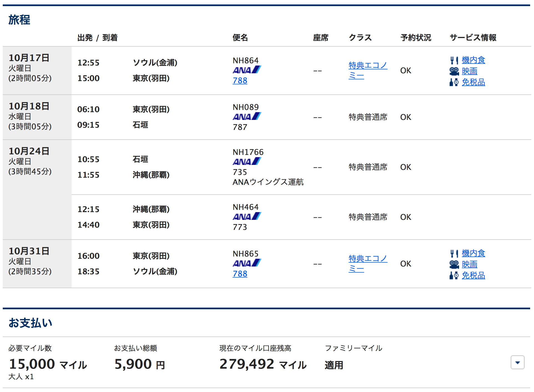534x392 pixels.
Task: Click in-flight meal icon for NH864
Action: 454,60
